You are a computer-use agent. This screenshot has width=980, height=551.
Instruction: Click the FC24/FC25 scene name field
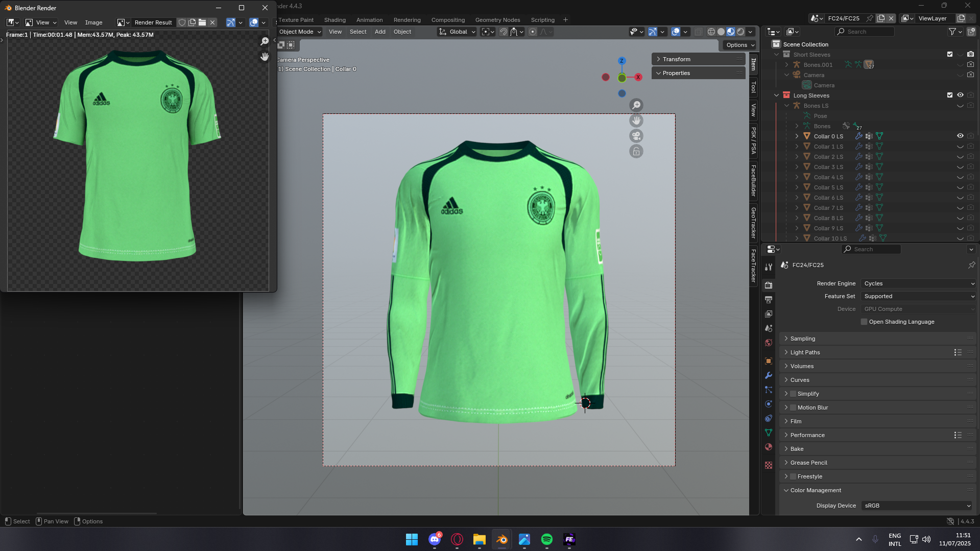tap(844, 18)
